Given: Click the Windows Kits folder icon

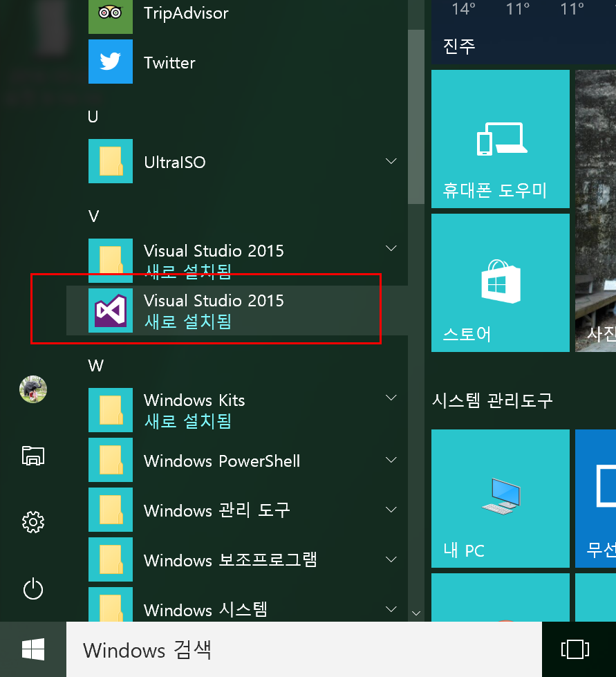Looking at the screenshot, I should 111,410.
